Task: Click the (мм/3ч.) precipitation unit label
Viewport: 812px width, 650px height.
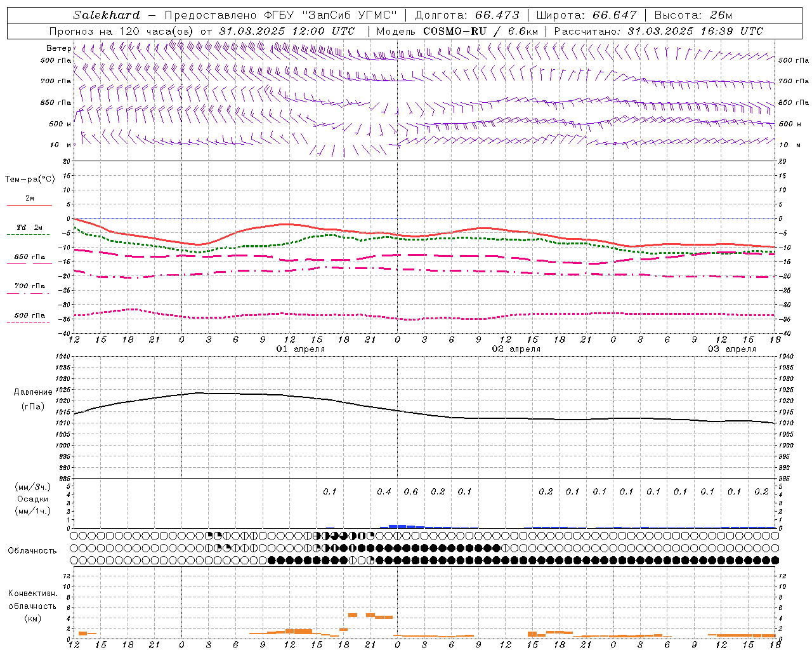Action: [33, 487]
